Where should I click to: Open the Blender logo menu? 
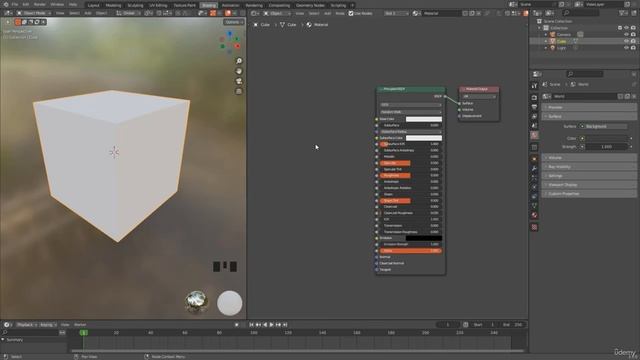(x=6, y=4)
